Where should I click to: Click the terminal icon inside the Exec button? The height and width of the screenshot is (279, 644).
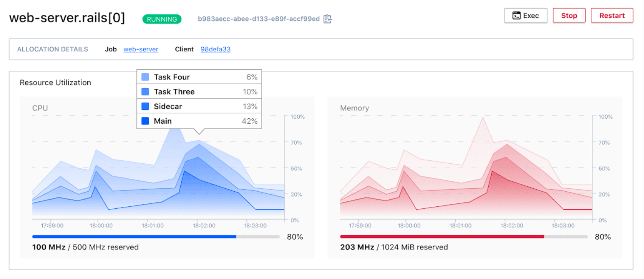pyautogui.click(x=516, y=15)
